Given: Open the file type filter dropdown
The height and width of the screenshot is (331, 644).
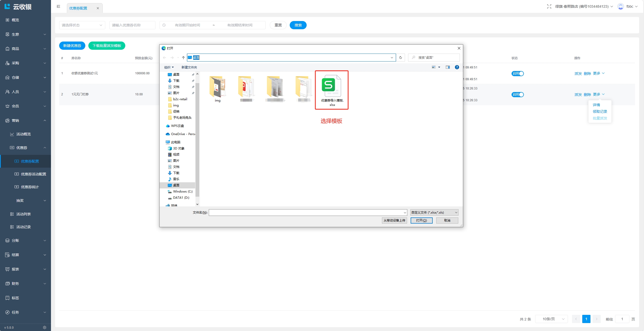Looking at the screenshot, I should [434, 212].
